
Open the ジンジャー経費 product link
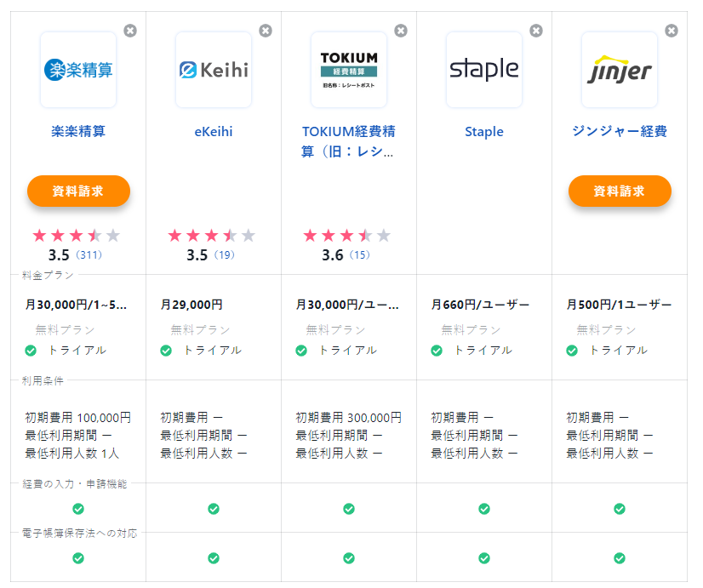(x=620, y=132)
